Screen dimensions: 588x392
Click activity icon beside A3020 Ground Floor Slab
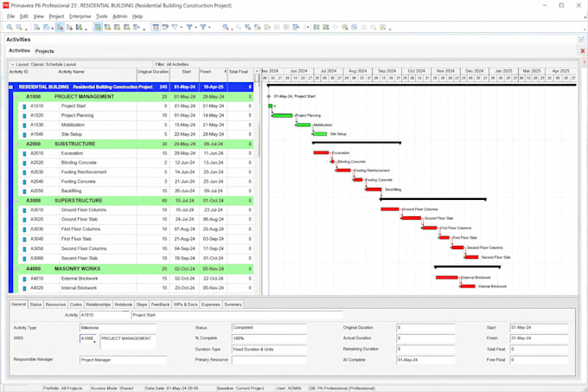coord(24,220)
